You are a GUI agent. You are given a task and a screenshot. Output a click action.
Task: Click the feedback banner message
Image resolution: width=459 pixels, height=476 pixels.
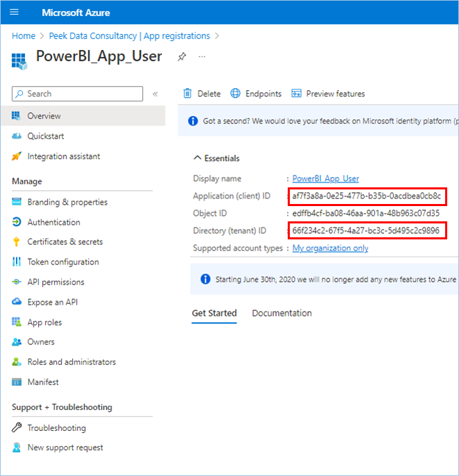[x=330, y=121]
